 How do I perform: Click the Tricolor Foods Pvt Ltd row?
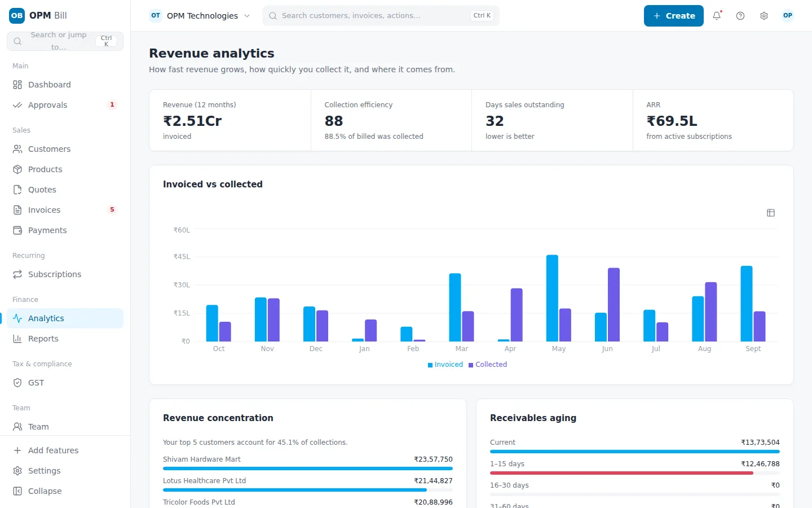point(308,502)
